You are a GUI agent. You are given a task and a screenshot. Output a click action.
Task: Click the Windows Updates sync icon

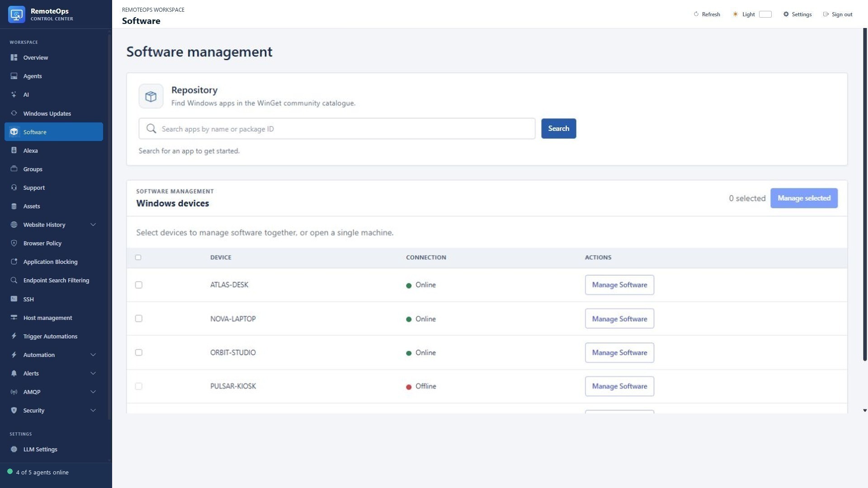pyautogui.click(x=14, y=113)
